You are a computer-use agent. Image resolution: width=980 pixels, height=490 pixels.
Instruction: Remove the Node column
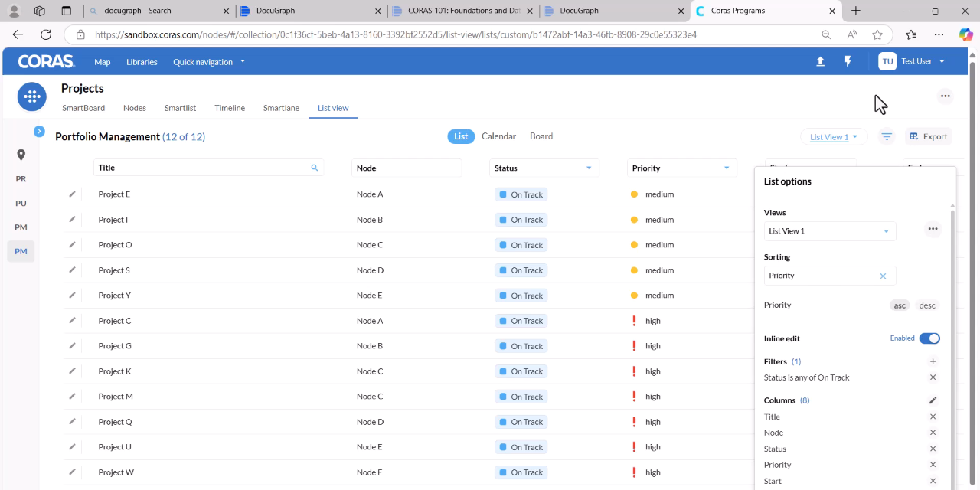(x=933, y=433)
